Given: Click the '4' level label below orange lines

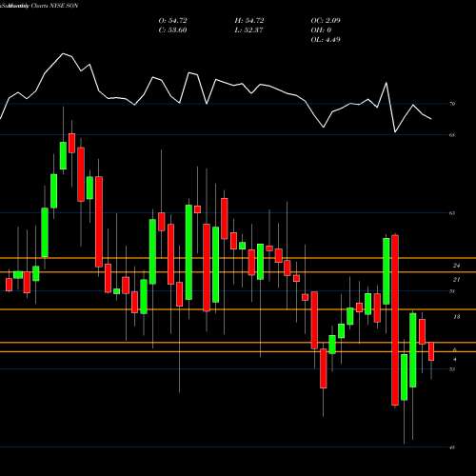Looking at the screenshot, I should point(455,359).
